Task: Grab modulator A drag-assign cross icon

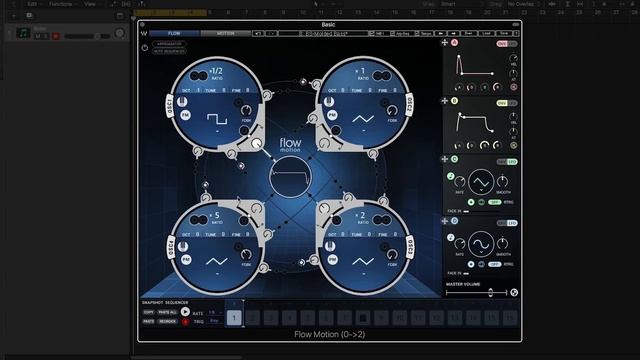Action: pyautogui.click(x=444, y=42)
